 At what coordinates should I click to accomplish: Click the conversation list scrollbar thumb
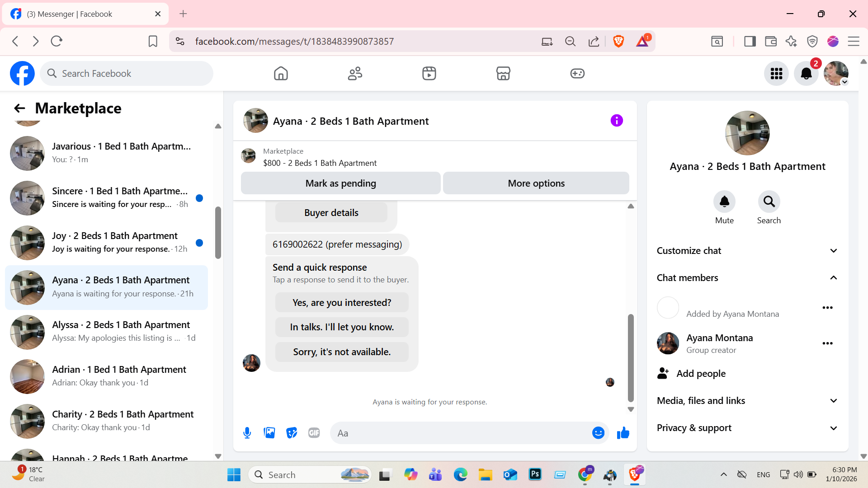pos(218,233)
